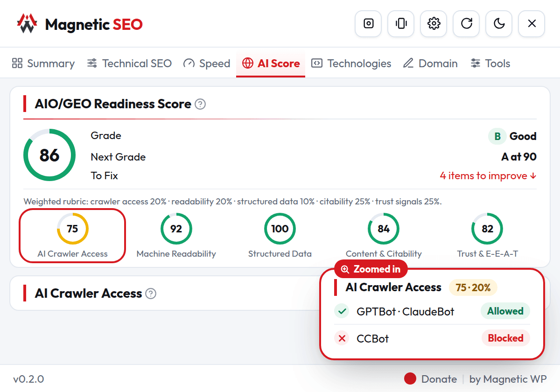Viewport: 560px width, 392px height.
Task: Click the Magnetic SEO logo
Action: pyautogui.click(x=79, y=24)
